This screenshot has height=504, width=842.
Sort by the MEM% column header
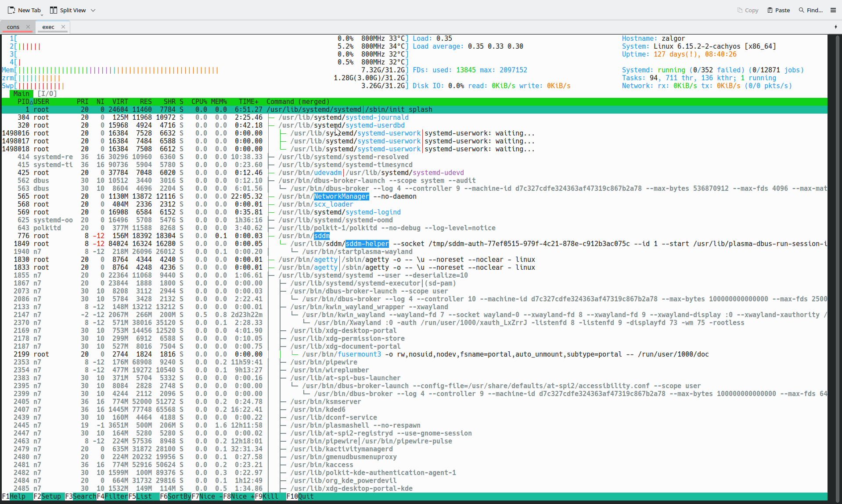tap(219, 102)
